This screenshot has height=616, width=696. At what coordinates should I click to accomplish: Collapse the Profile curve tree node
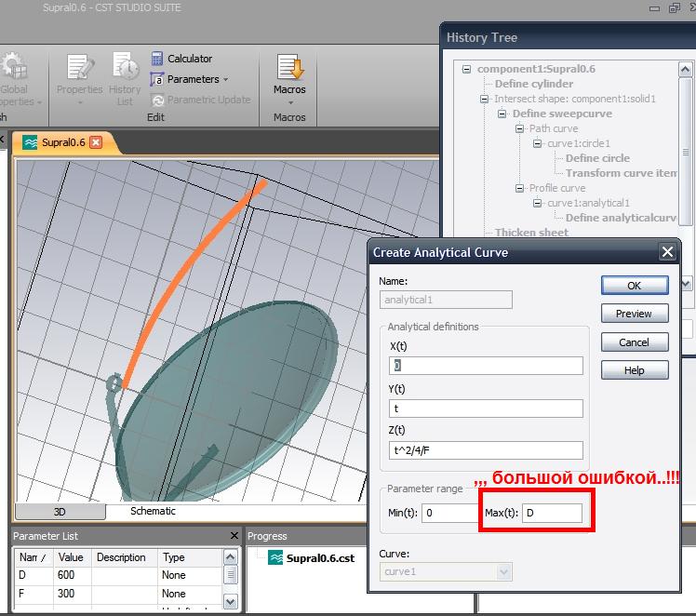[x=520, y=188]
